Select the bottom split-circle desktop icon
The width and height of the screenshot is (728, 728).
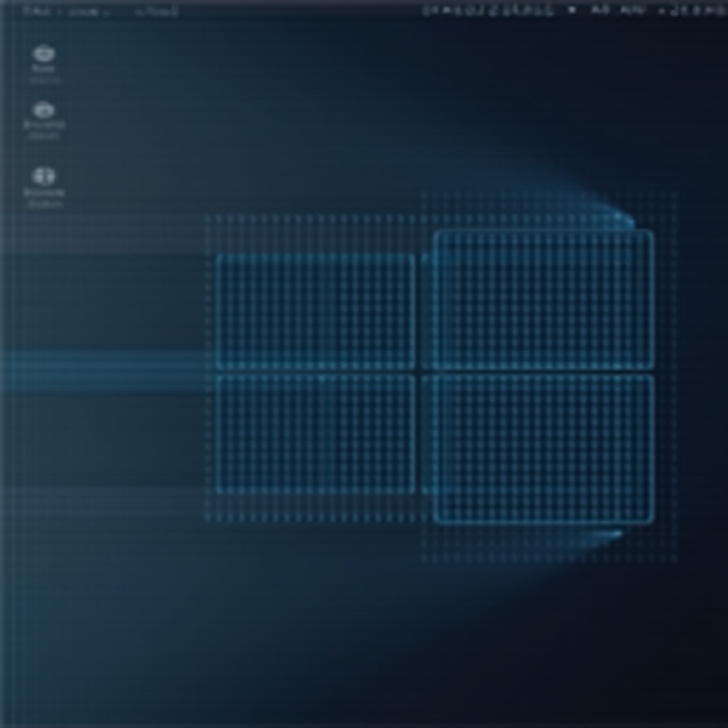pos(44,176)
